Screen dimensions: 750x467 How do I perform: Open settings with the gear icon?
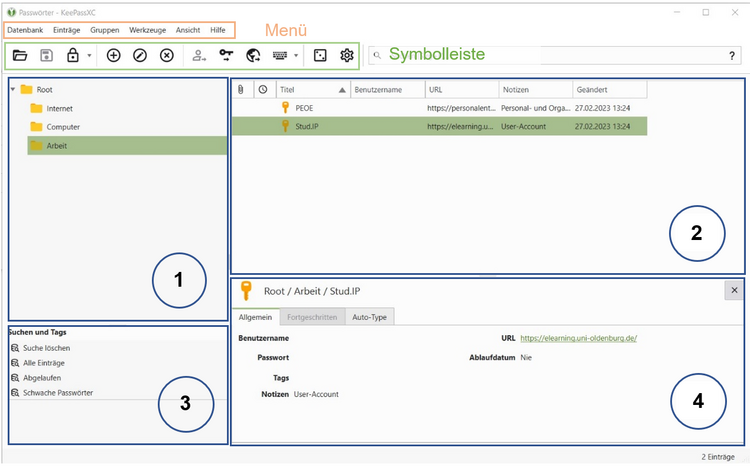[x=347, y=56]
